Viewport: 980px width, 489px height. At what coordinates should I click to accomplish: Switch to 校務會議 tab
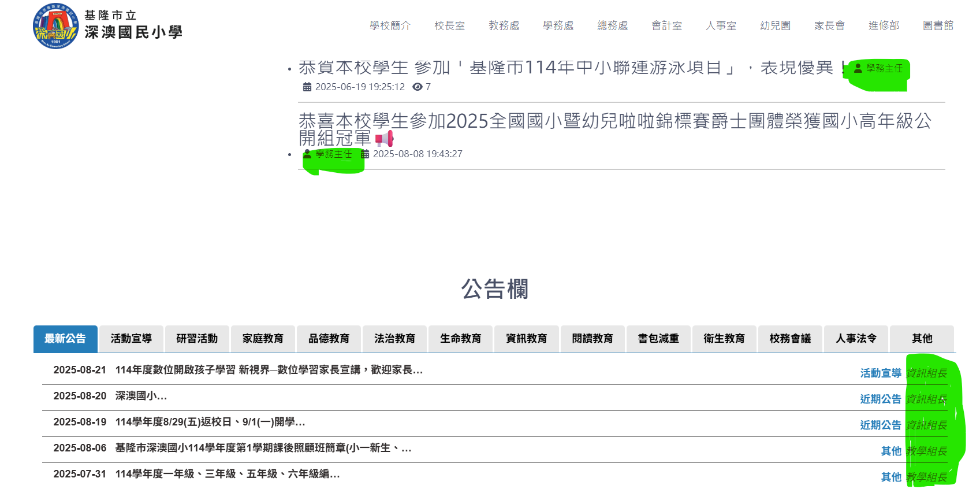[x=790, y=339]
